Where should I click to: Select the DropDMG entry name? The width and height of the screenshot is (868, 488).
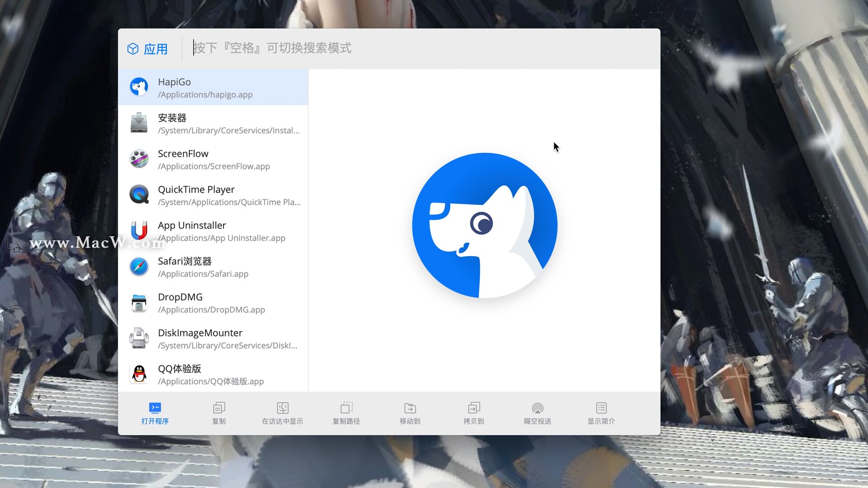[180, 297]
